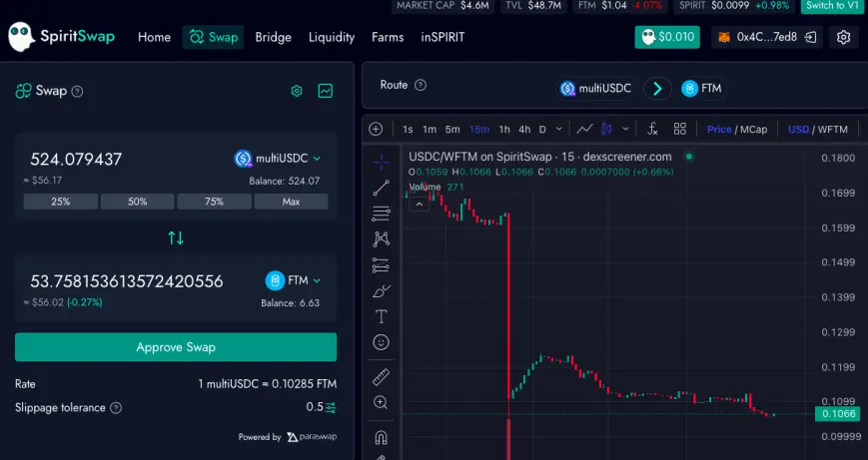Viewport: 868px width, 460px height.
Task: Toggle the chart view icon
Action: 326,91
